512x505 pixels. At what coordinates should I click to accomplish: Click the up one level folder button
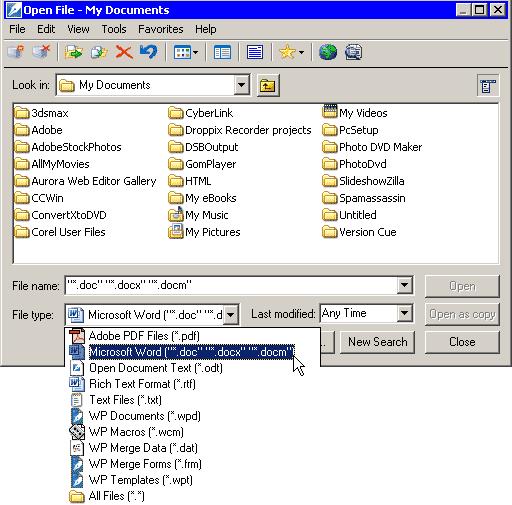[268, 85]
